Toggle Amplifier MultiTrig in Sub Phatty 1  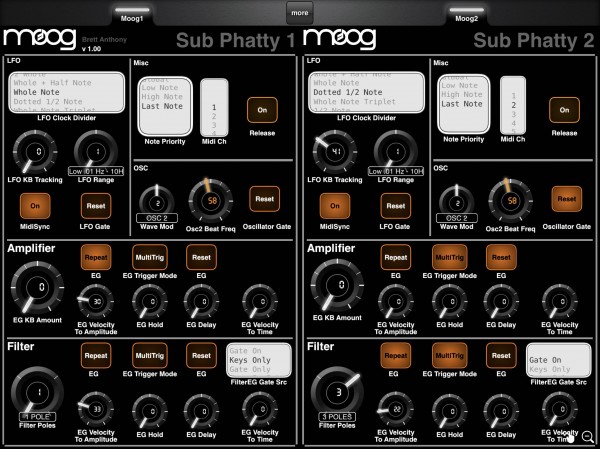coord(150,258)
